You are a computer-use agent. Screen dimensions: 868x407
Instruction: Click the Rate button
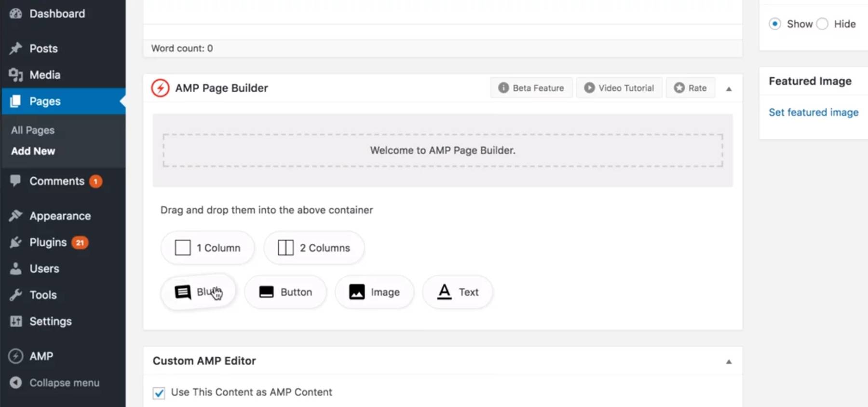pyautogui.click(x=691, y=88)
